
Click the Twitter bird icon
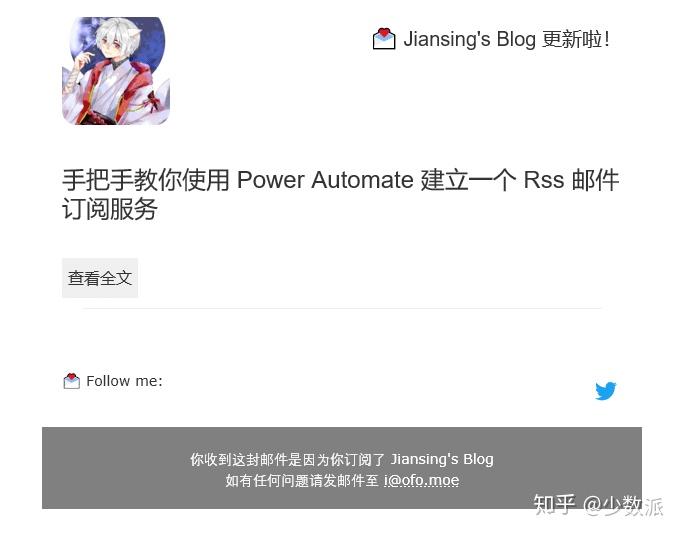605,391
